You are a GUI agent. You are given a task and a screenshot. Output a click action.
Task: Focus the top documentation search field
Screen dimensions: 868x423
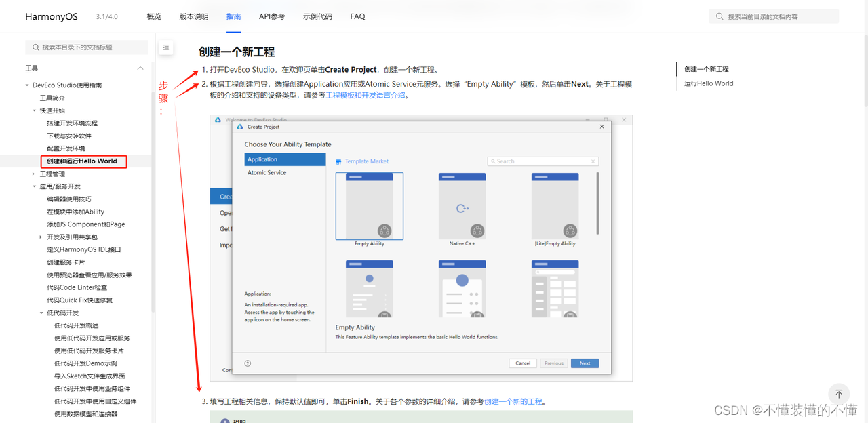coord(774,16)
